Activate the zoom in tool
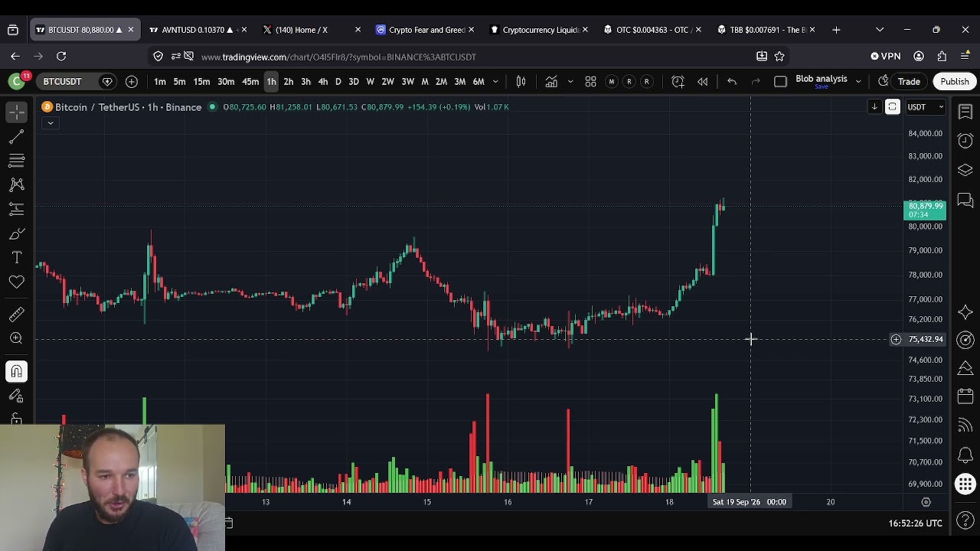 click(x=16, y=339)
